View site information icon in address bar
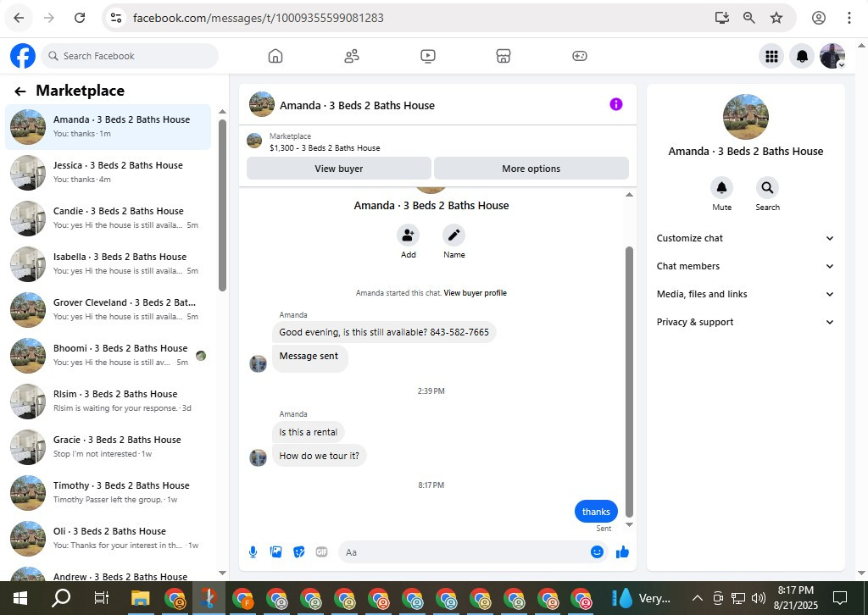Viewport: 868px width, 615px height. tap(116, 18)
